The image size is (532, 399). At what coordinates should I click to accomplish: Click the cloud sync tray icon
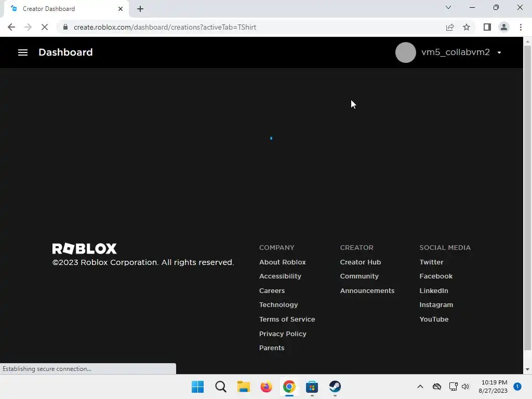pyautogui.click(x=436, y=387)
